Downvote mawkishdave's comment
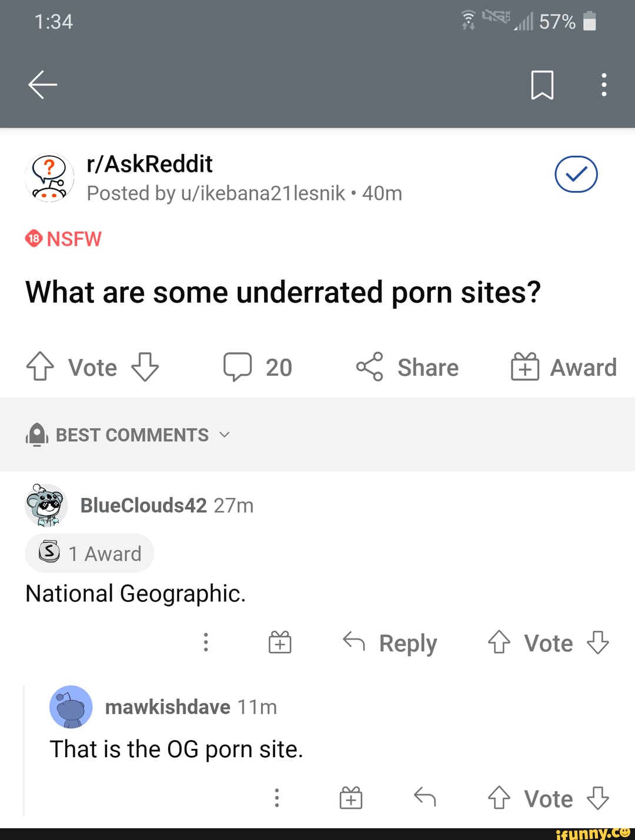 598,798
